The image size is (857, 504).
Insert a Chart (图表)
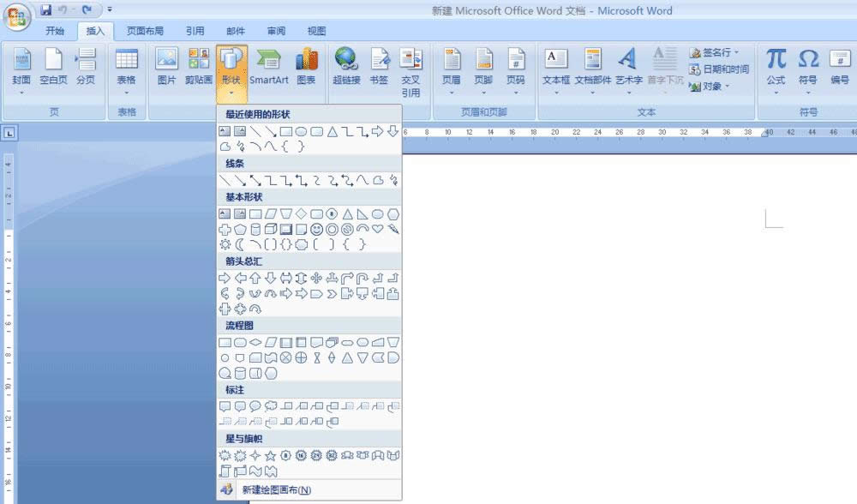(x=307, y=69)
